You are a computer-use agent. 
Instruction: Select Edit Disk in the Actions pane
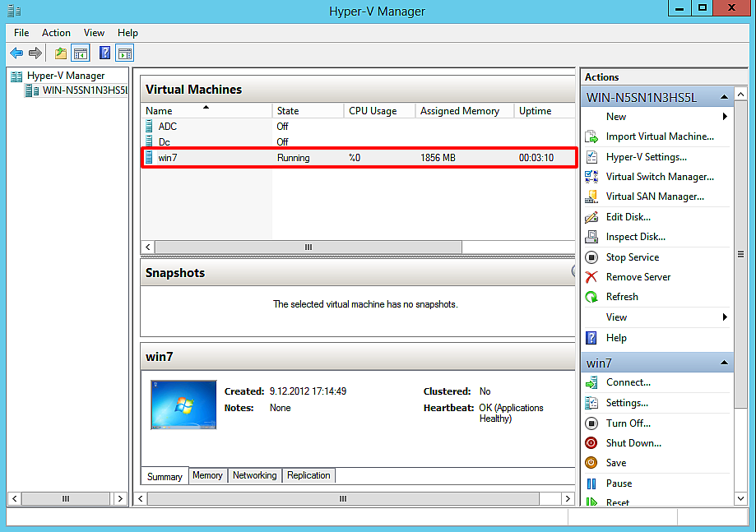click(636, 216)
